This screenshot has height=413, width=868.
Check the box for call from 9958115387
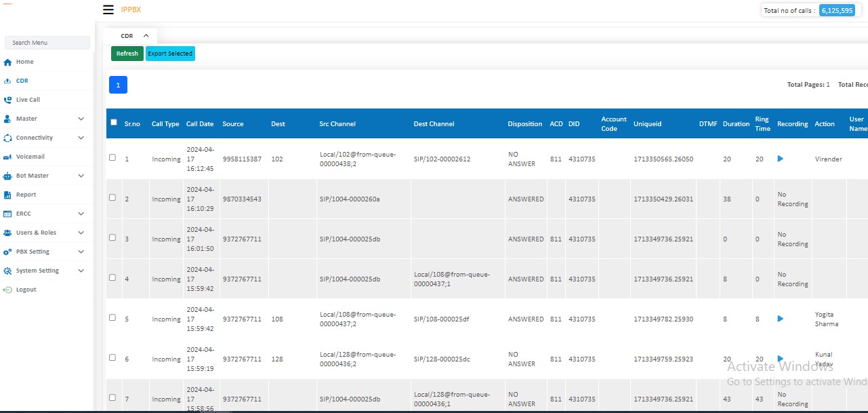[112, 157]
